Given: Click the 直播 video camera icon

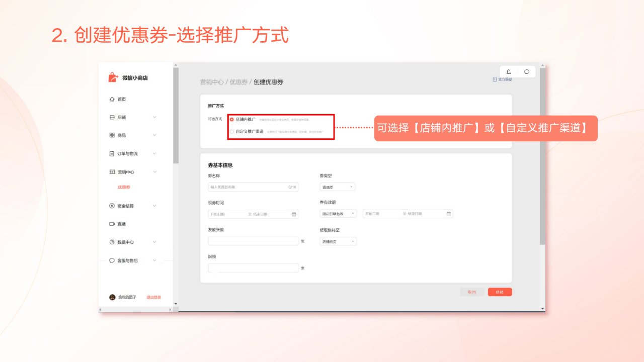Looking at the screenshot, I should pyautogui.click(x=112, y=224).
